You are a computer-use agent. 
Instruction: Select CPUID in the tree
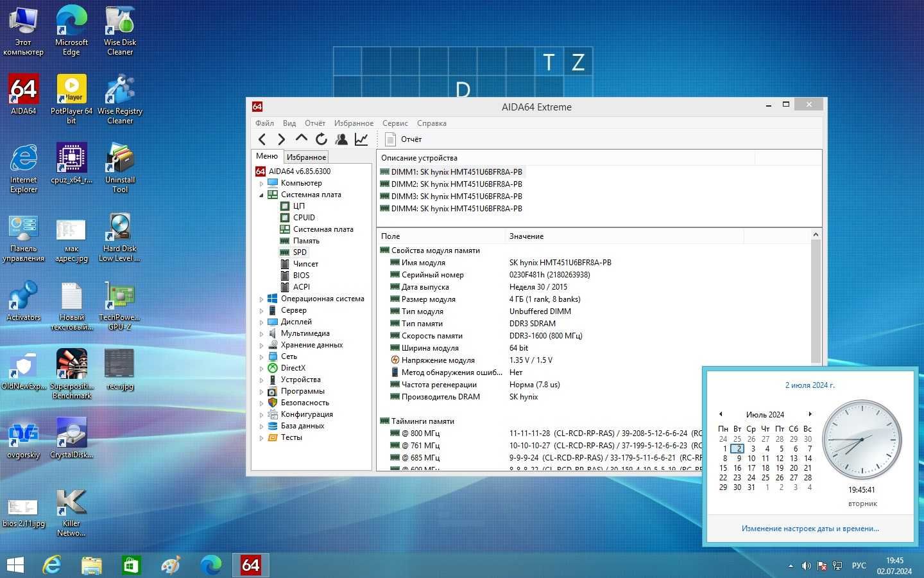[304, 218]
